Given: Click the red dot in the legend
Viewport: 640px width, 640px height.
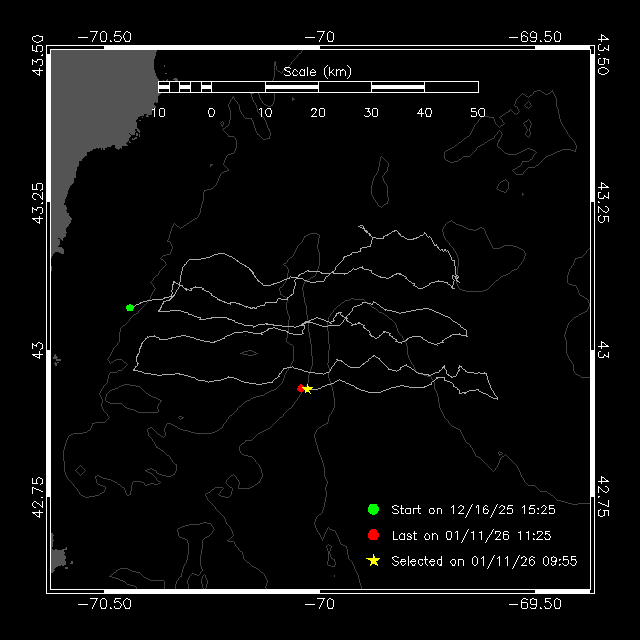Looking at the screenshot, I should pyautogui.click(x=373, y=536).
